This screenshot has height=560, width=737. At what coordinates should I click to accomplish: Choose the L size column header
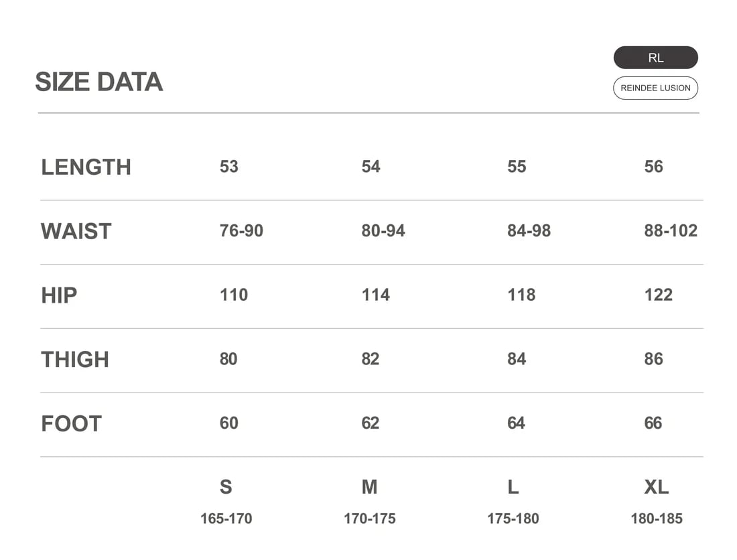513,487
